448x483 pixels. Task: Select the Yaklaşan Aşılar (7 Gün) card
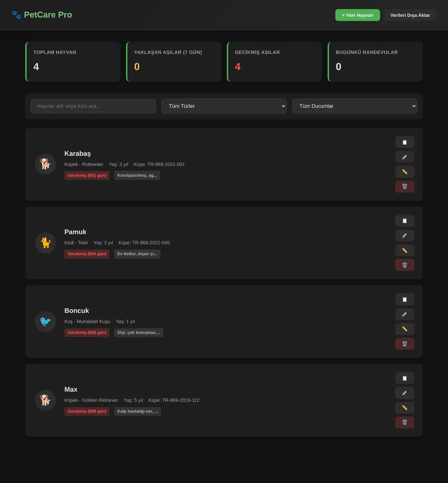tap(174, 62)
